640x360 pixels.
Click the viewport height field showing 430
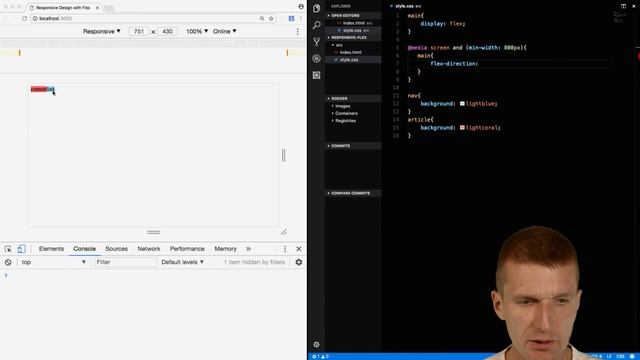(x=167, y=31)
